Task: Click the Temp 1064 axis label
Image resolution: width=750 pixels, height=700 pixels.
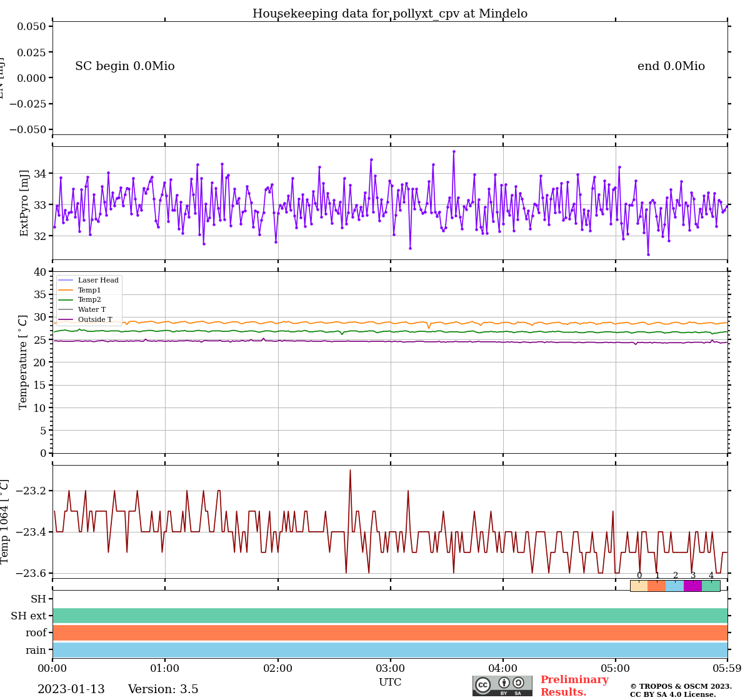Action: (5, 521)
